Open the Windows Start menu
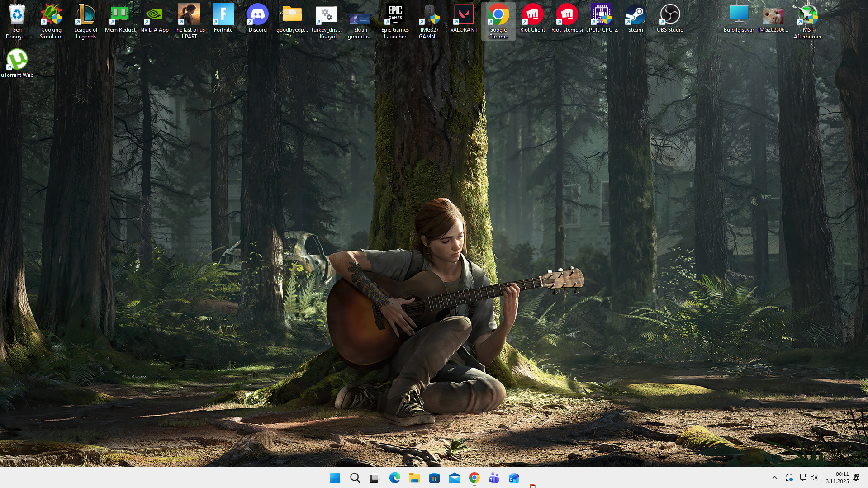868x488 pixels. (x=335, y=478)
